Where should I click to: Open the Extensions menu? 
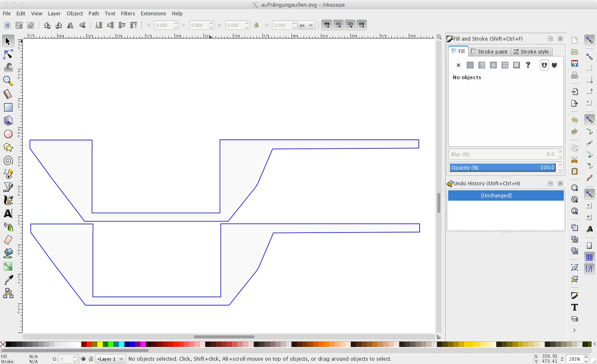click(x=153, y=14)
